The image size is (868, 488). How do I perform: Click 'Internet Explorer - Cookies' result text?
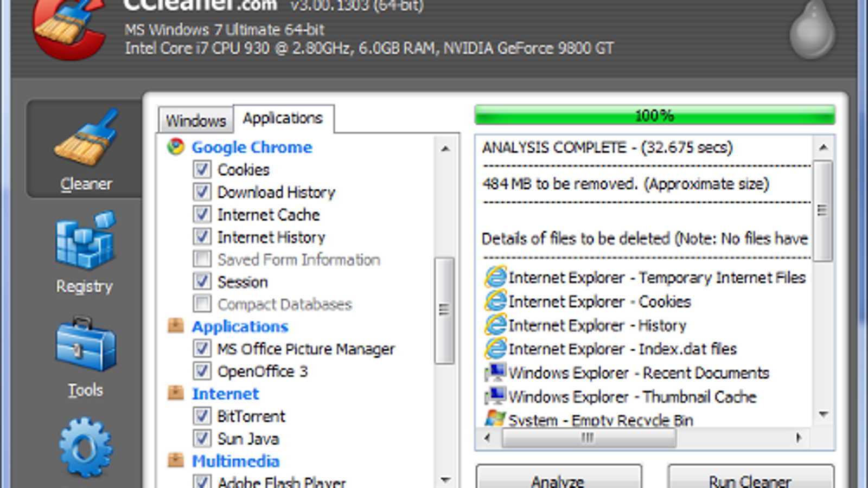600,301
